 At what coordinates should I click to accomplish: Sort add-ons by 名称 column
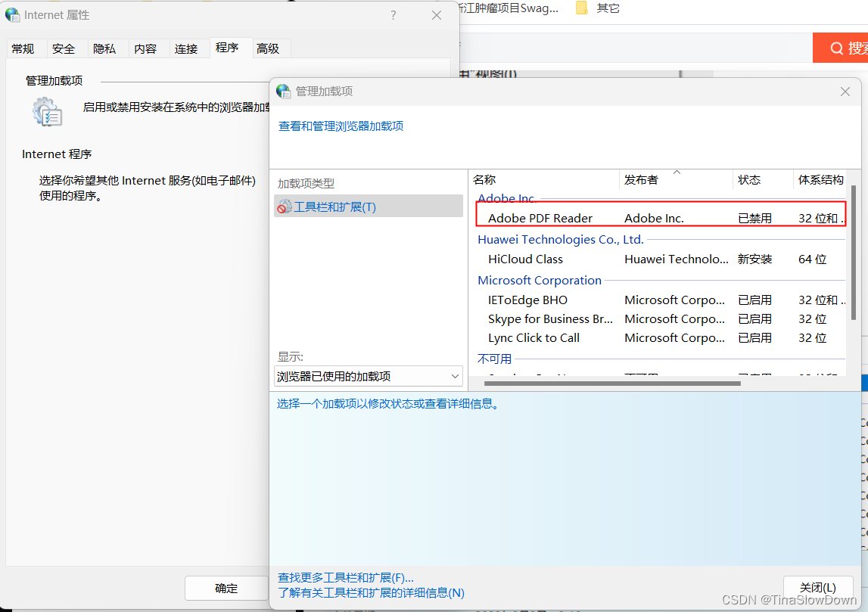[544, 180]
